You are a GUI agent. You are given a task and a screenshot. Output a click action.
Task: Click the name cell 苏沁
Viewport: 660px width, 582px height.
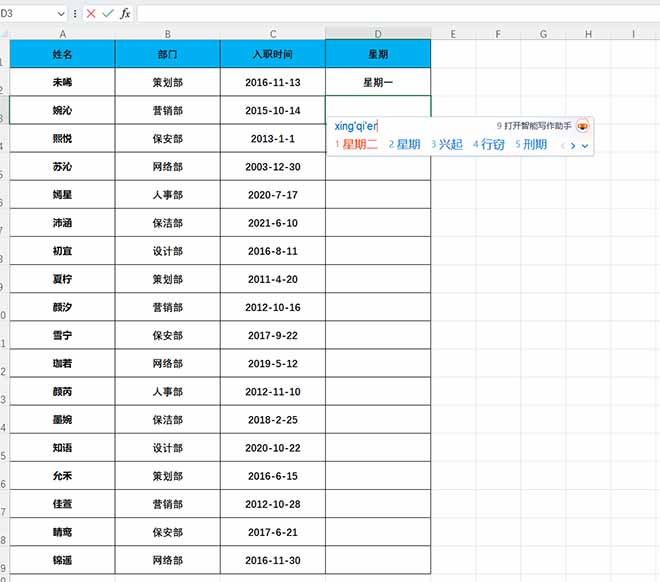click(x=62, y=167)
